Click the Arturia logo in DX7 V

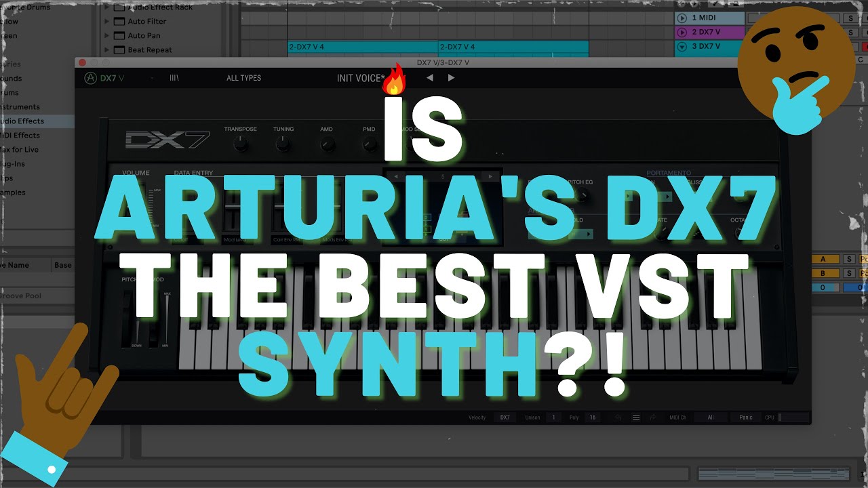point(90,78)
